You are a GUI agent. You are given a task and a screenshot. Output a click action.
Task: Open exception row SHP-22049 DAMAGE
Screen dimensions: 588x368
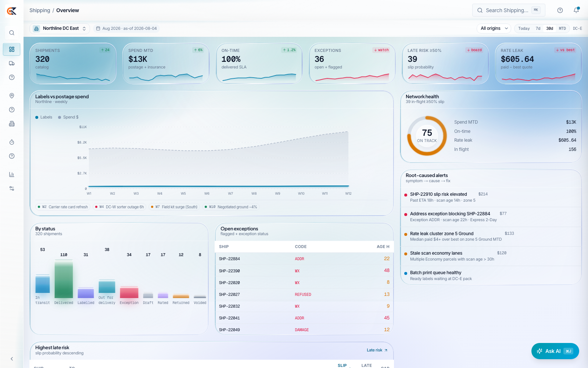pos(304,329)
